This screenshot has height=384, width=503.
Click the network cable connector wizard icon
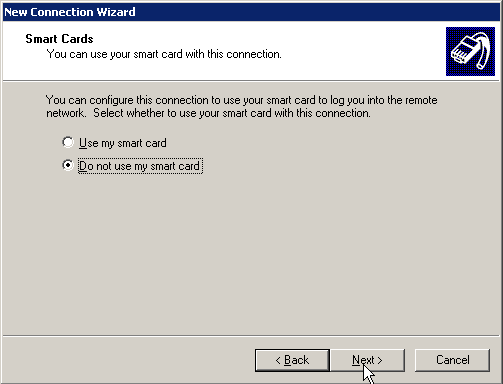pyautogui.click(x=470, y=51)
